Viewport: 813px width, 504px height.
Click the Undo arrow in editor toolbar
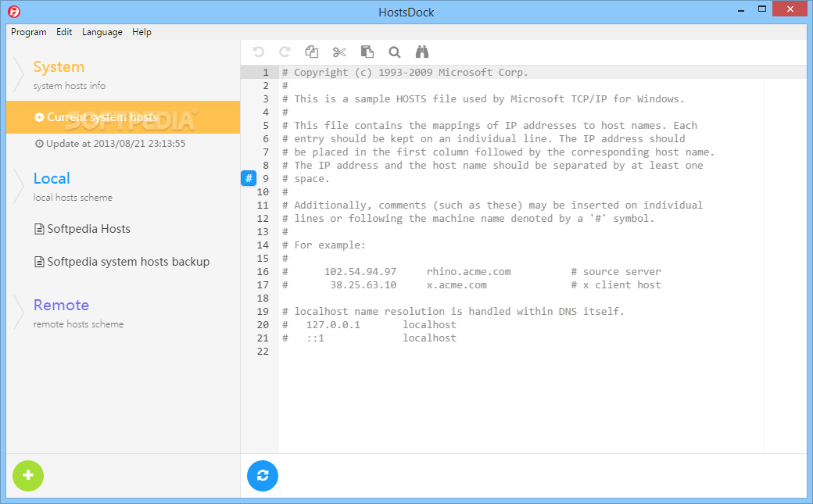point(258,52)
